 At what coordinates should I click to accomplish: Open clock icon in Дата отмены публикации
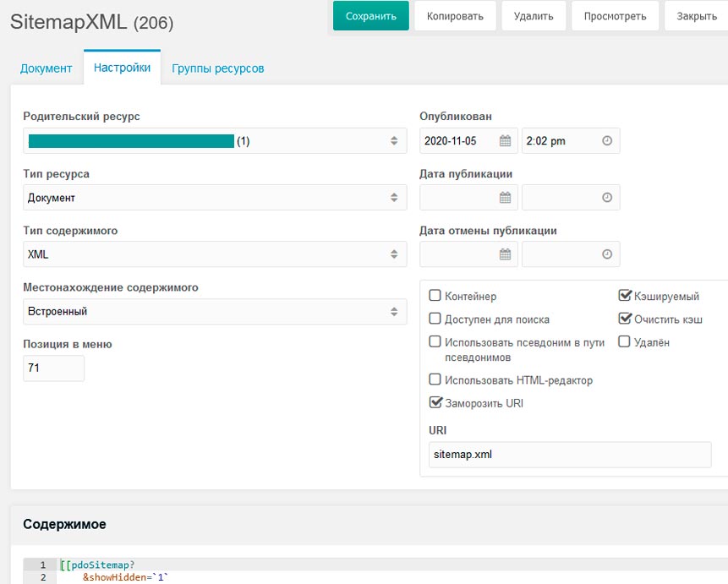[607, 254]
